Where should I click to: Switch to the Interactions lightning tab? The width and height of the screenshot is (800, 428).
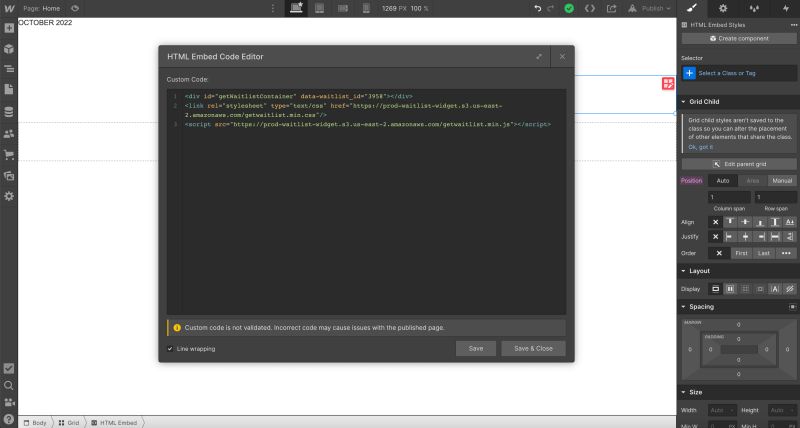tap(785, 8)
